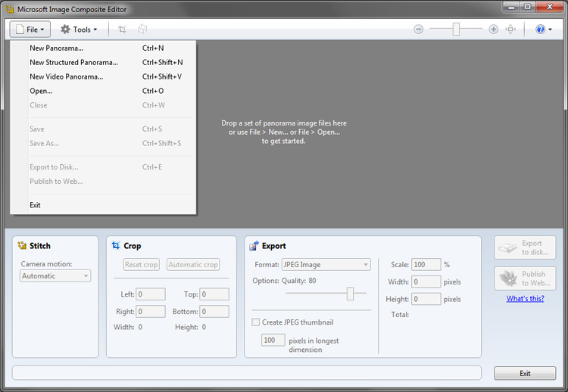
Task: Collapse the File menu dropdown
Action: tap(30, 30)
